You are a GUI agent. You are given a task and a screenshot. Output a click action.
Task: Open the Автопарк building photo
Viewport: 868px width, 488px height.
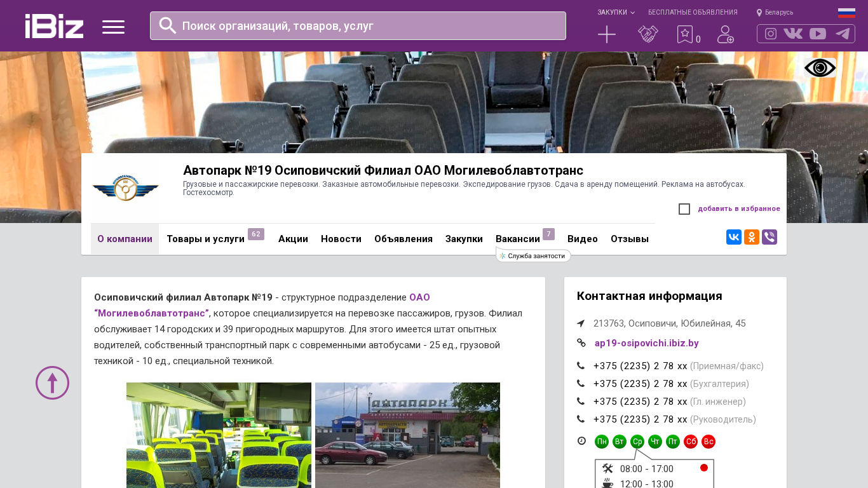tap(407, 435)
